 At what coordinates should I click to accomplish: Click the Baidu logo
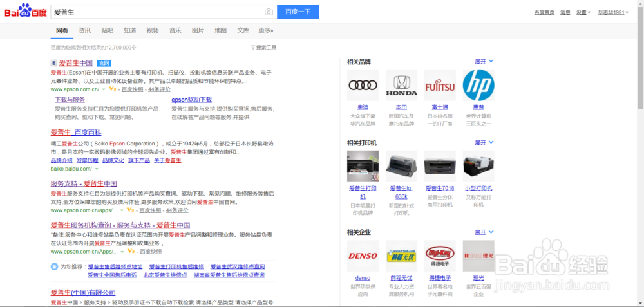[26, 11]
